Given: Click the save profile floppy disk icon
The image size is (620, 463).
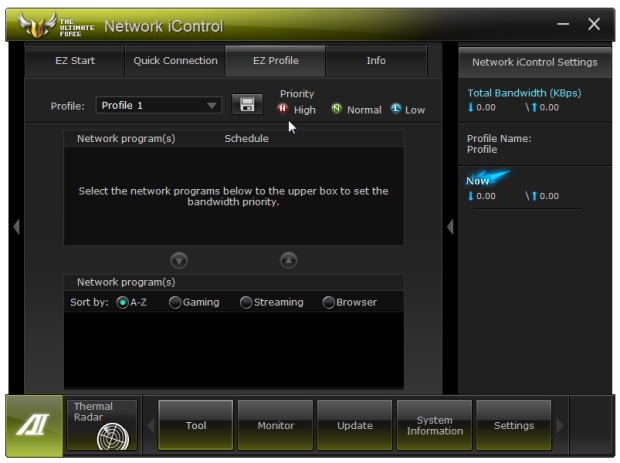Looking at the screenshot, I should tap(247, 104).
